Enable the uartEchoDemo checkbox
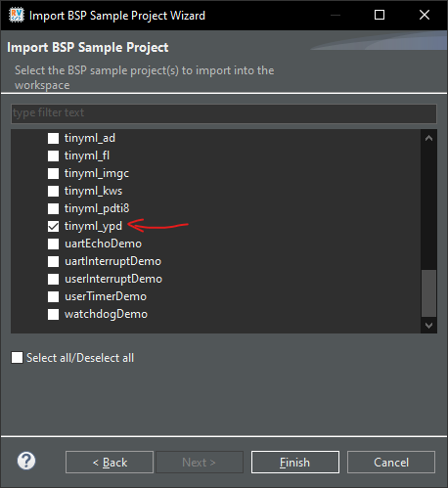448x488 pixels. pos(53,244)
